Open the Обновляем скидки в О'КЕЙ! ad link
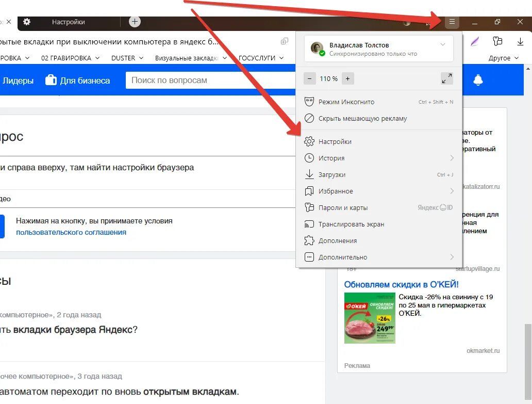 (x=401, y=284)
